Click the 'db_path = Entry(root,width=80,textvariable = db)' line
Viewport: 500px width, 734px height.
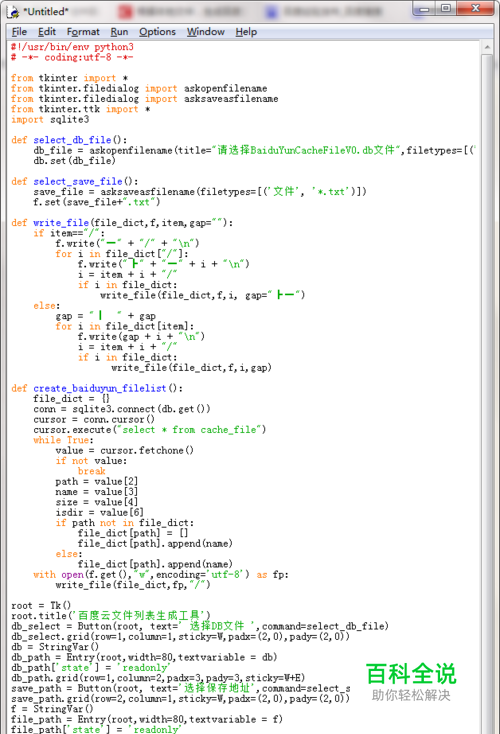144,657
